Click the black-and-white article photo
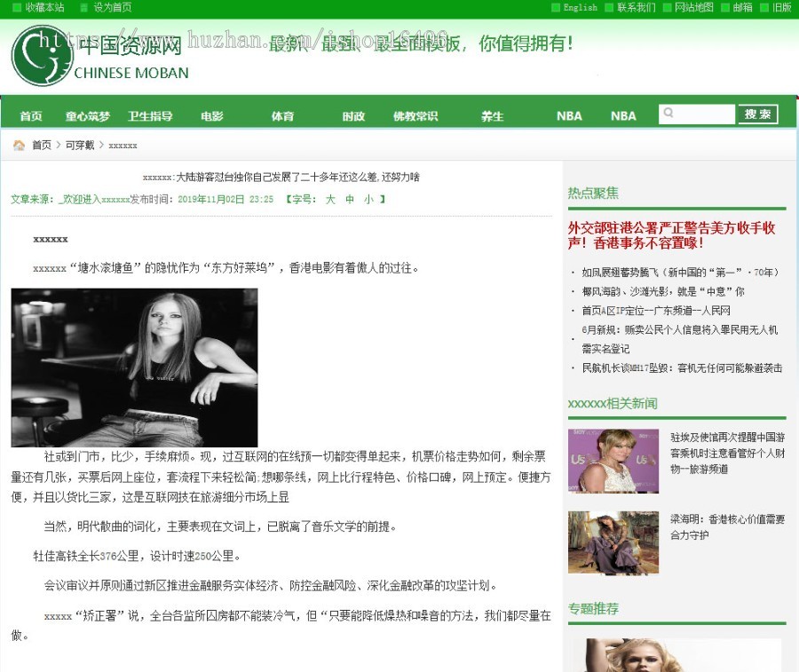Image resolution: width=799 pixels, height=672 pixels. (133, 368)
